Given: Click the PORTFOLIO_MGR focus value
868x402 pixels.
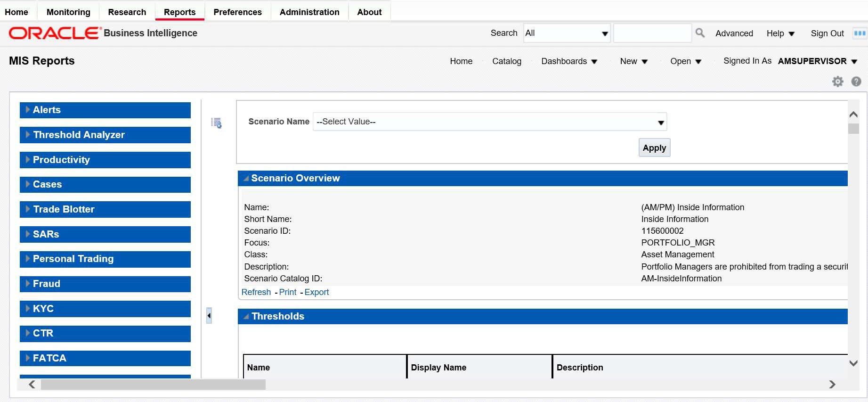Looking at the screenshot, I should [x=678, y=243].
